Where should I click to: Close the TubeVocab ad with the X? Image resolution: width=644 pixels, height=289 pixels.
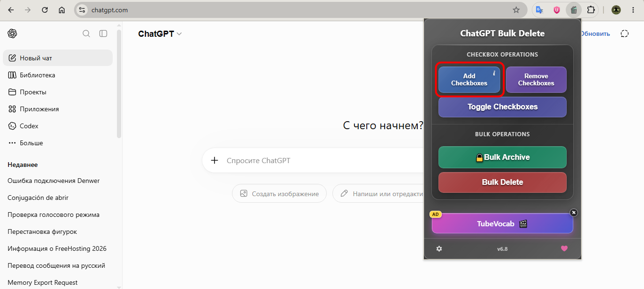[x=574, y=213]
